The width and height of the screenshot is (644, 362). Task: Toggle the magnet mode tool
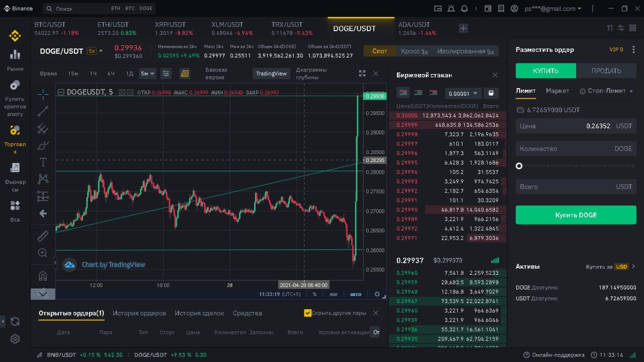[x=43, y=276]
